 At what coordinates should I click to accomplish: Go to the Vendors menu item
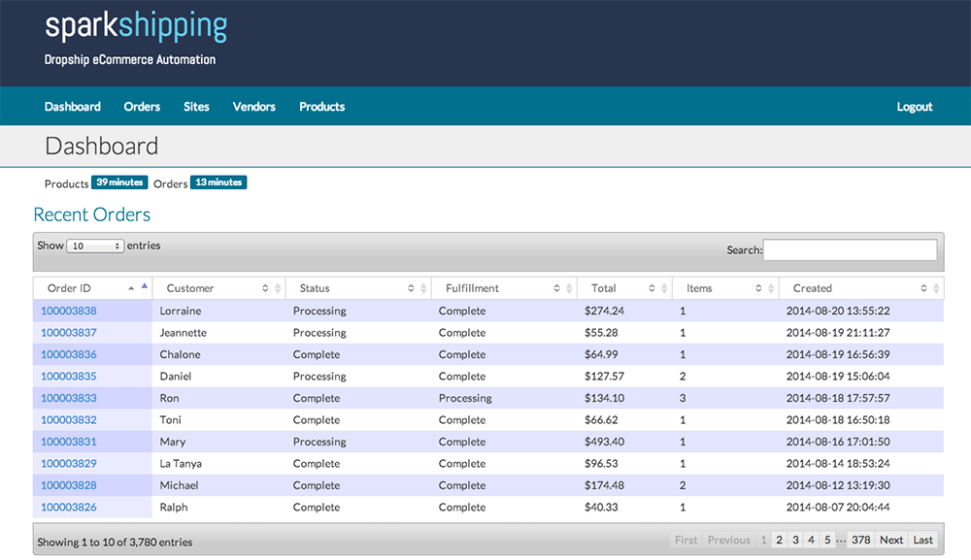pyautogui.click(x=254, y=107)
